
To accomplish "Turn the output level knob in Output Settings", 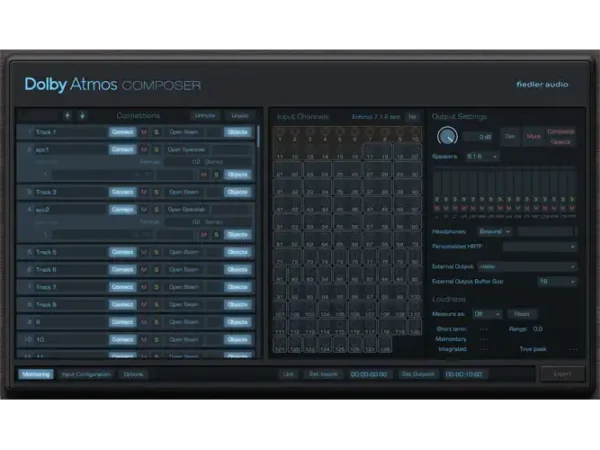I will [x=447, y=136].
